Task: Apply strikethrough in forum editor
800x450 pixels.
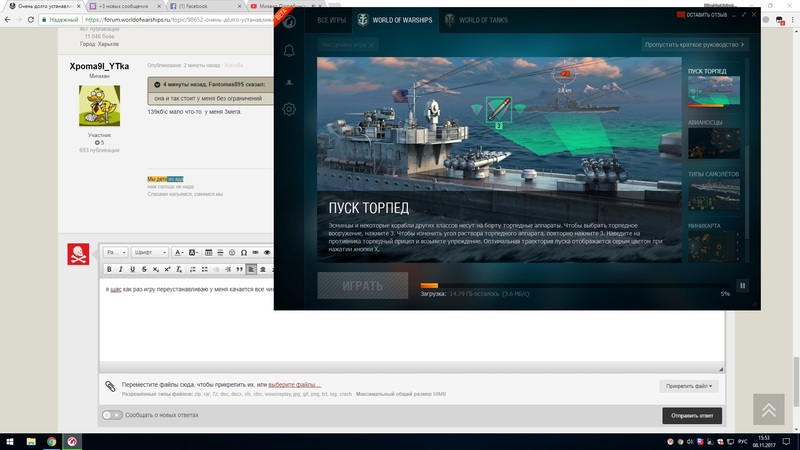Action: pos(144,269)
